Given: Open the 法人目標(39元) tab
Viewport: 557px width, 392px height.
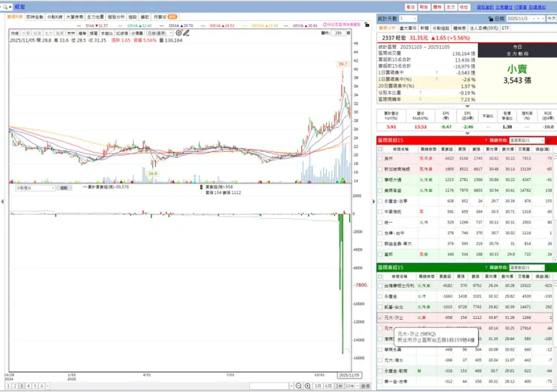Looking at the screenshot, I should coord(484,28).
